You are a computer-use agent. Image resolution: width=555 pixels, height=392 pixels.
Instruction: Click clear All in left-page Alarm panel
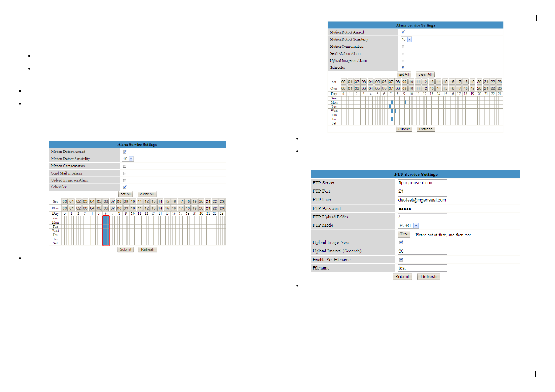pyautogui.click(x=147, y=194)
